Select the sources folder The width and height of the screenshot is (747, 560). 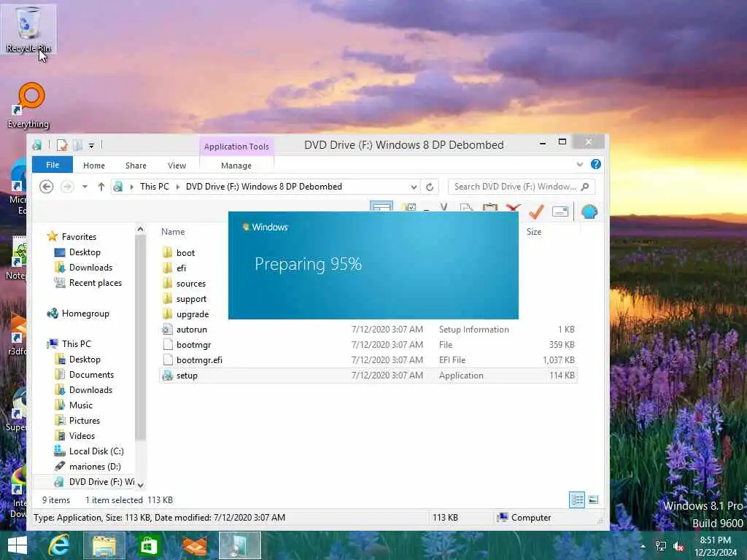pyautogui.click(x=184, y=284)
